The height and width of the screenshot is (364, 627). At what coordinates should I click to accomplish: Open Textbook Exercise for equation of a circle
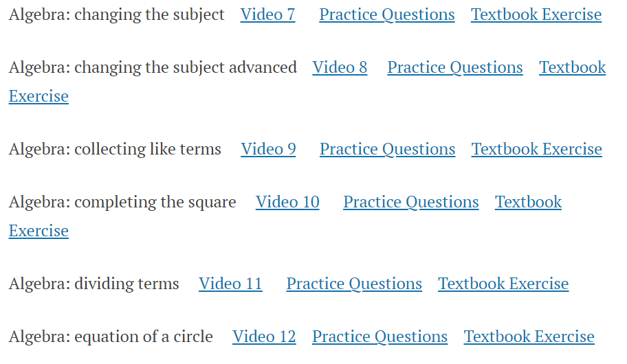pyautogui.click(x=529, y=337)
